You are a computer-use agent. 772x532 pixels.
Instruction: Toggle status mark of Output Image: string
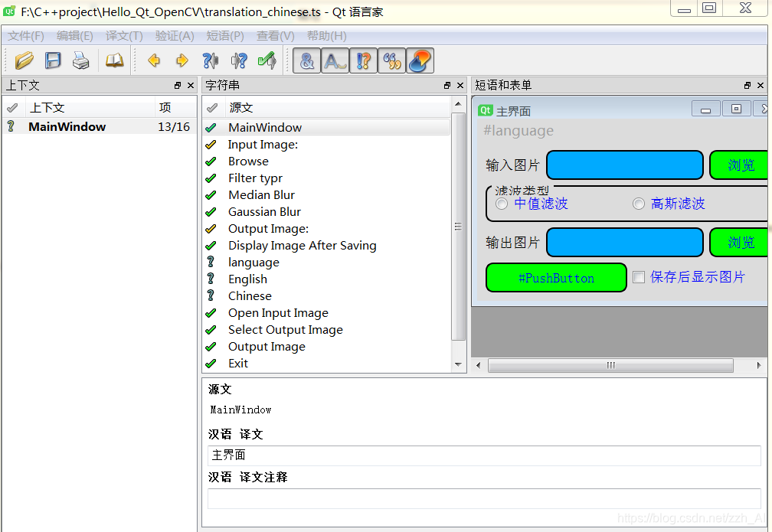211,229
